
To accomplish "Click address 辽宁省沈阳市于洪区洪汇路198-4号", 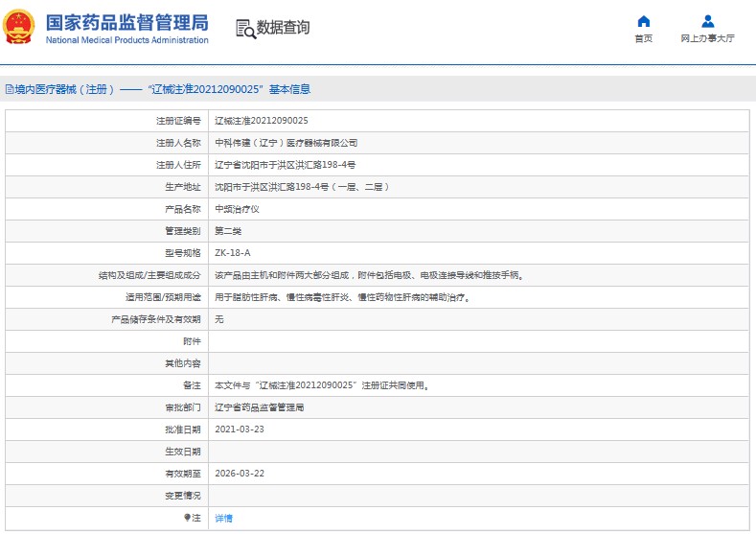I will click(285, 165).
